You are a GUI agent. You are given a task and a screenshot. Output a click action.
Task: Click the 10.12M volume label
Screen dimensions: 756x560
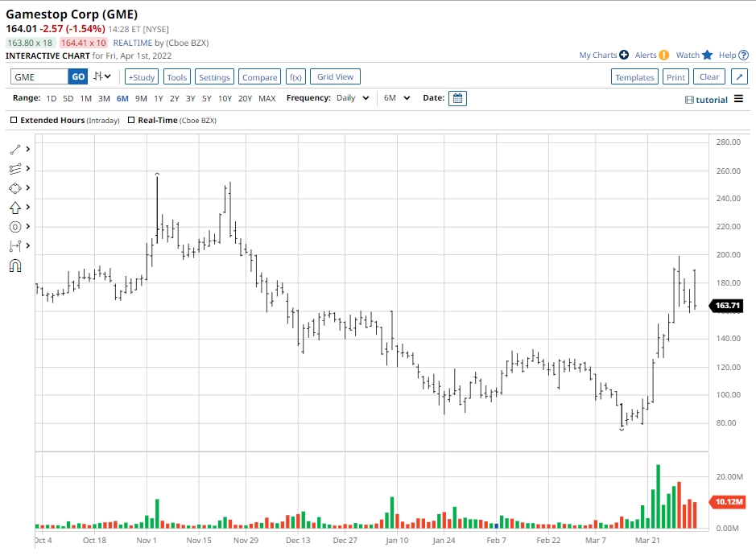[728, 502]
